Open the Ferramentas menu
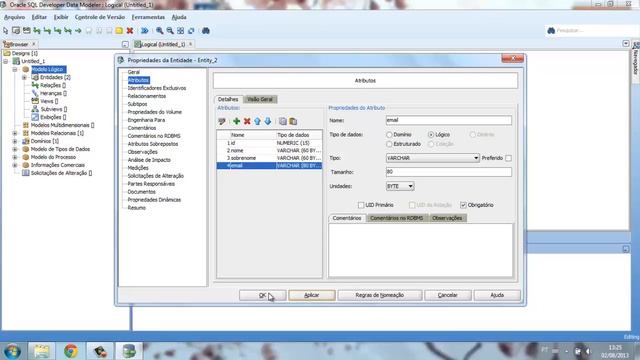This screenshot has height=360, width=640. click(148, 17)
